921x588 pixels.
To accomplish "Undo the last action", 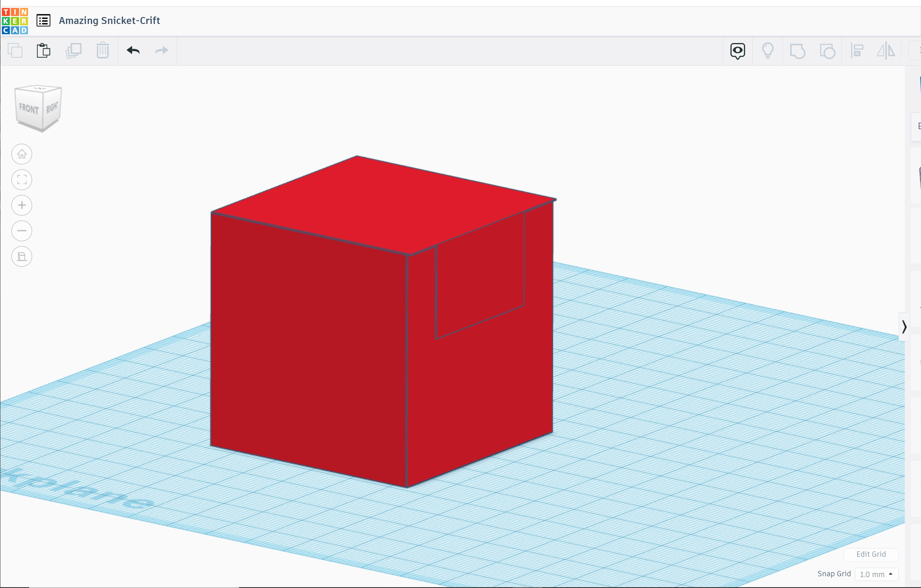I will tap(133, 50).
